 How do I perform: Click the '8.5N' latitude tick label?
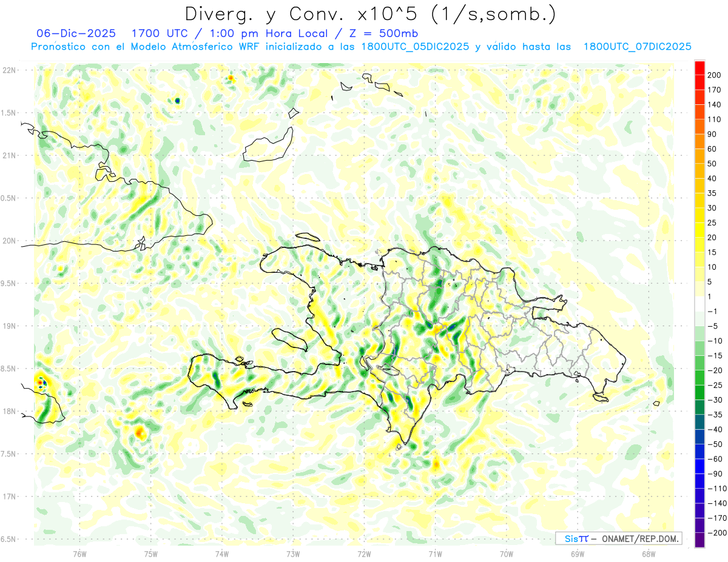(9, 369)
